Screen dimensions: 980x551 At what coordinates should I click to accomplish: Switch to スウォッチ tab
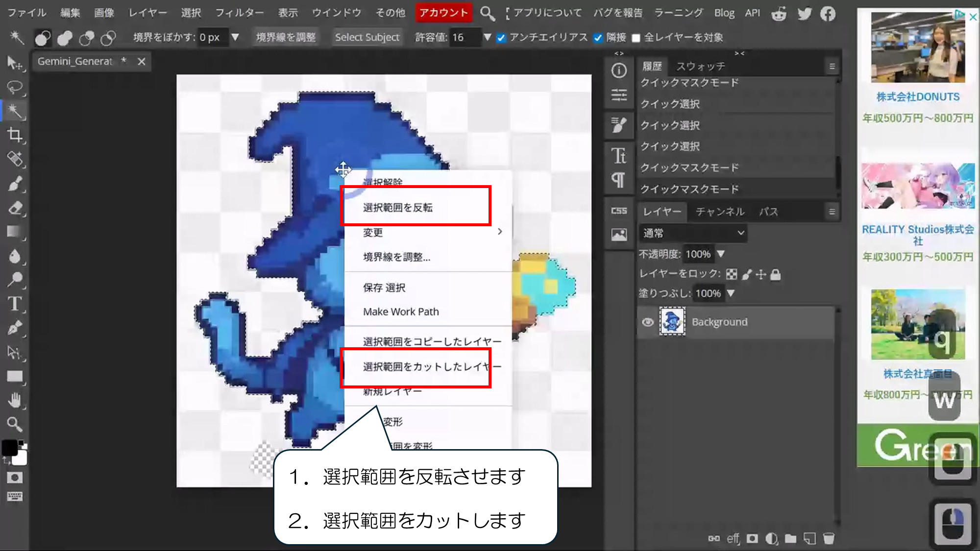coord(701,66)
